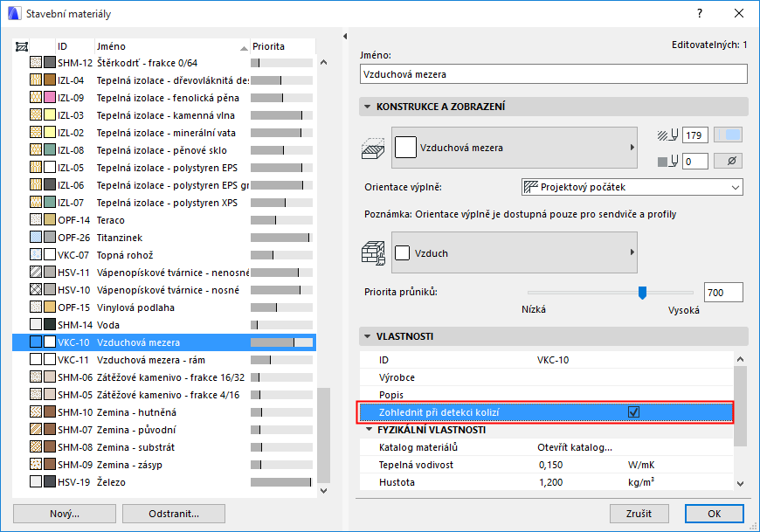Click the Hustota value 1,200
This screenshot has height=532, width=760.
pyautogui.click(x=550, y=482)
